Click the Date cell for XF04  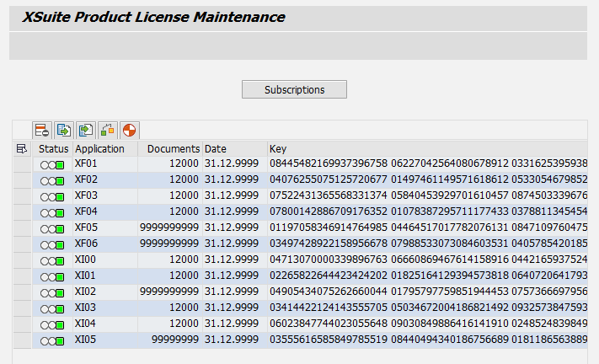coord(232,211)
